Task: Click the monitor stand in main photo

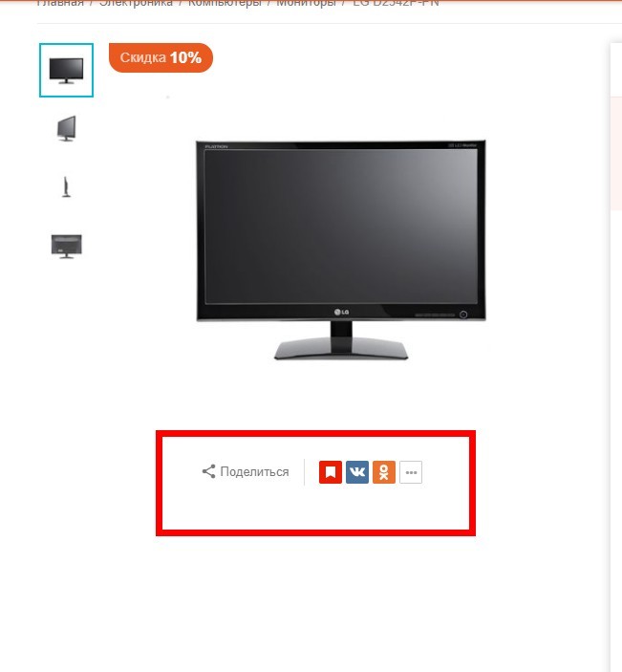Action: click(341, 341)
